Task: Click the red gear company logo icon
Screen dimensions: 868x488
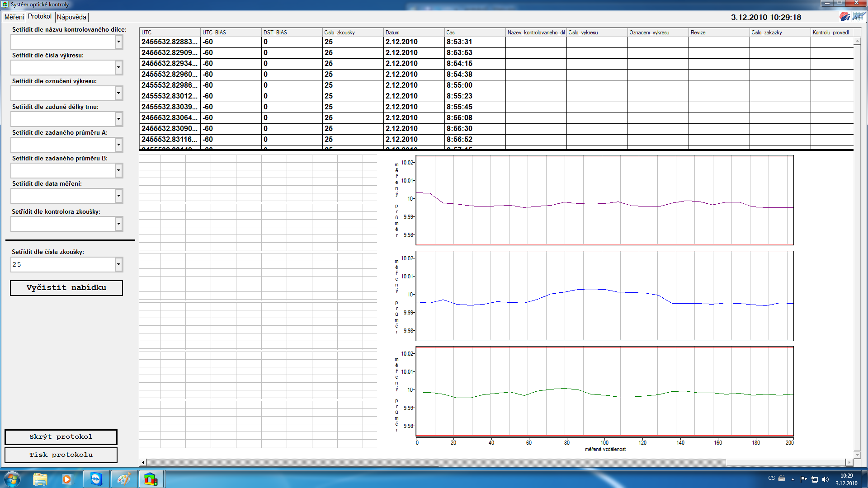Action: coord(844,17)
